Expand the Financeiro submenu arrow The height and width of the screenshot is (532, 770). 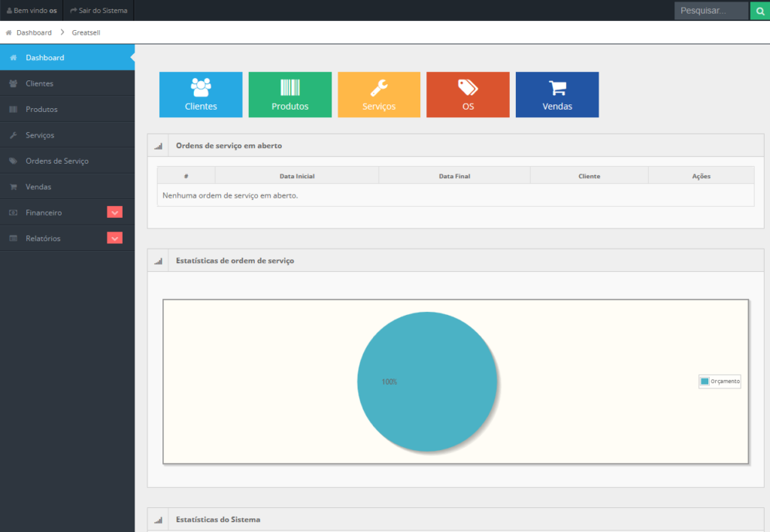click(114, 213)
